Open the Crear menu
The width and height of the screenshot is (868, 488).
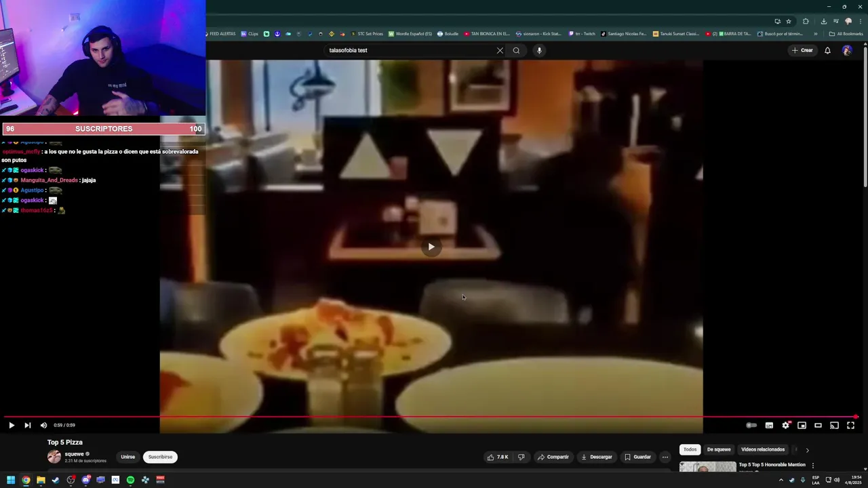point(802,50)
